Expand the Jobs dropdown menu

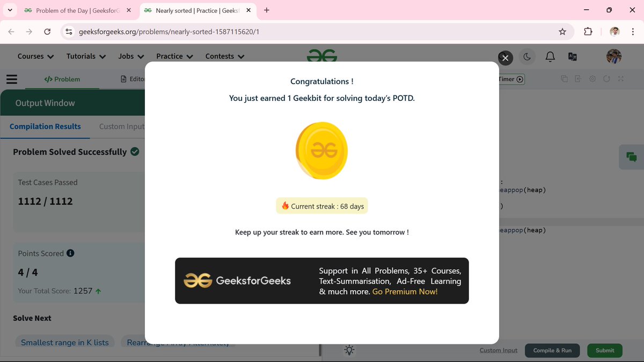pos(131,56)
